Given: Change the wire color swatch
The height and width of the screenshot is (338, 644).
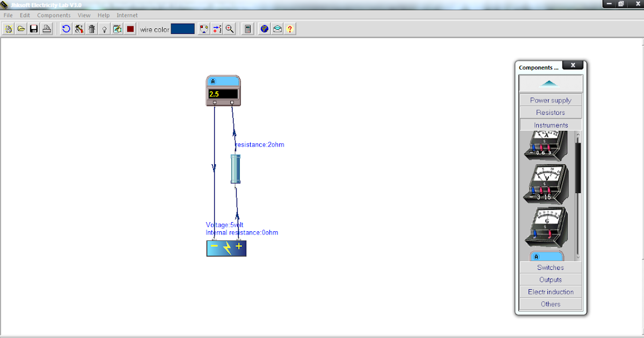Looking at the screenshot, I should 182,28.
